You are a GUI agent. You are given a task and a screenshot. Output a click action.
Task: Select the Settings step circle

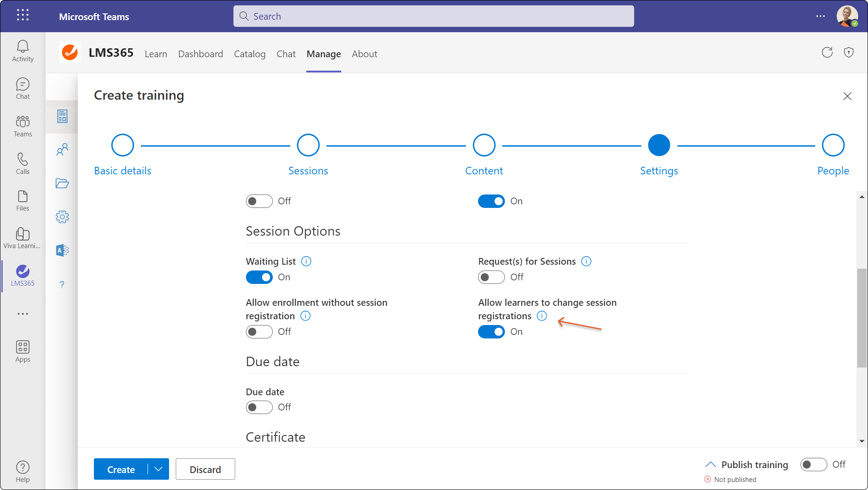tap(659, 145)
